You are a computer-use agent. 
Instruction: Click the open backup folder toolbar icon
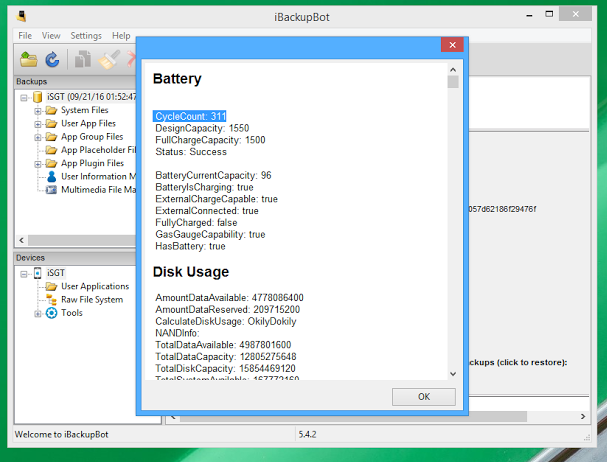29,59
